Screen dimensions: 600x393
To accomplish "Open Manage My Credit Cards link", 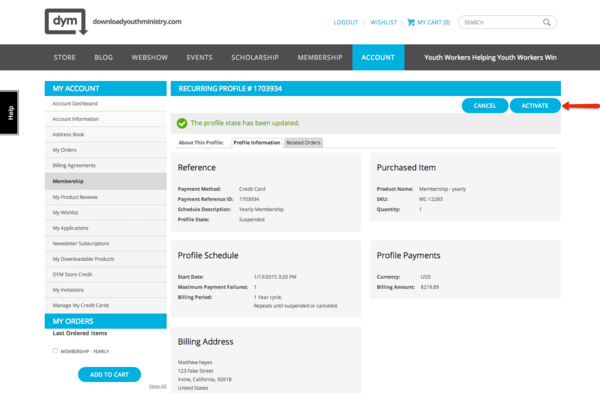I will click(x=81, y=305).
